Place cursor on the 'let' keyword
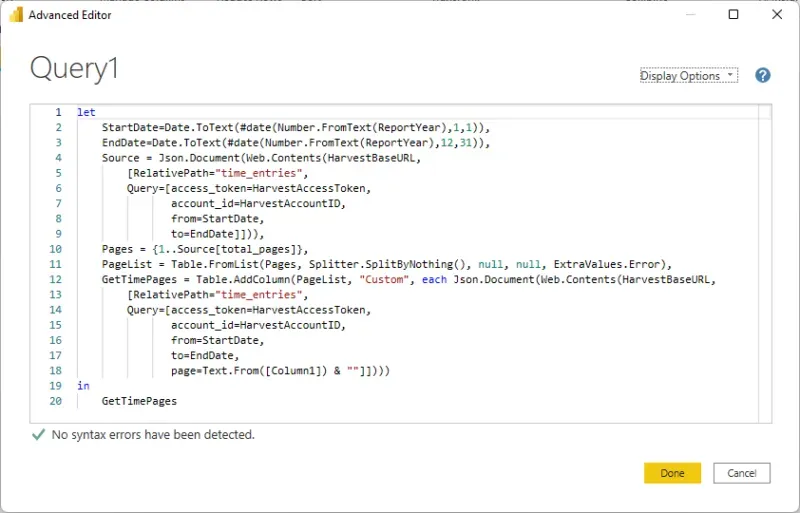This screenshot has width=800, height=513. 86,113
